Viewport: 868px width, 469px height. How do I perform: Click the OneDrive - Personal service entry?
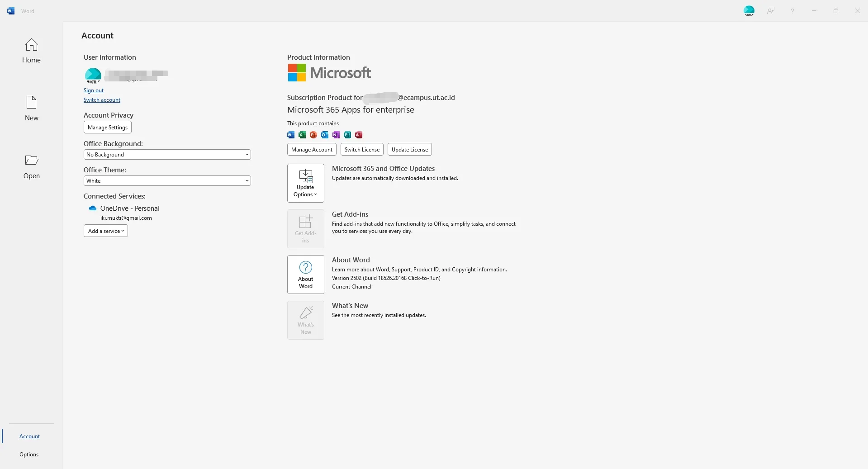[x=130, y=208]
